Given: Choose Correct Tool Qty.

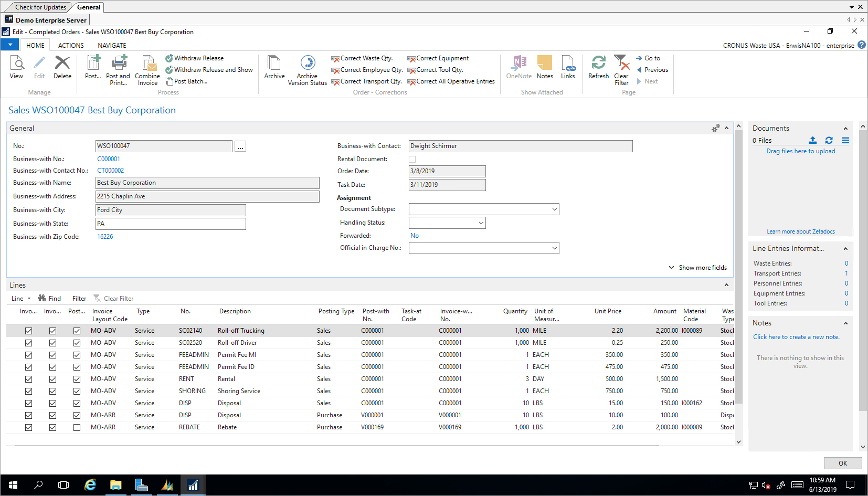Looking at the screenshot, I should tap(435, 70).
